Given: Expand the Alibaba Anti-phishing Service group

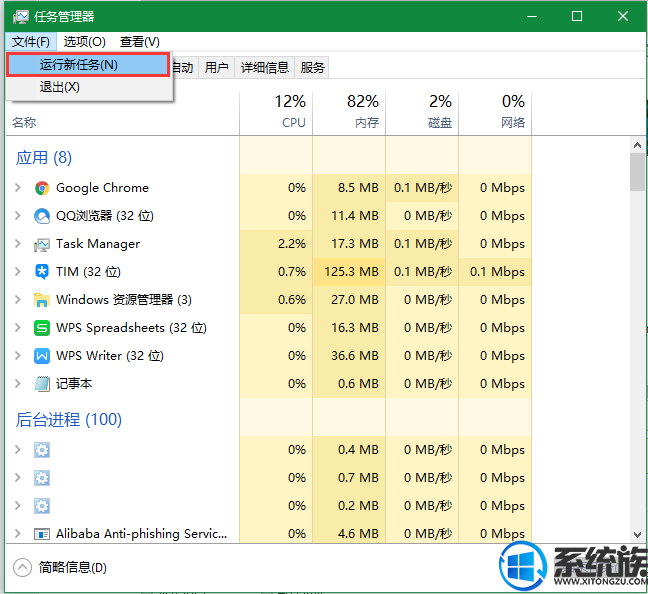Looking at the screenshot, I should click(17, 534).
